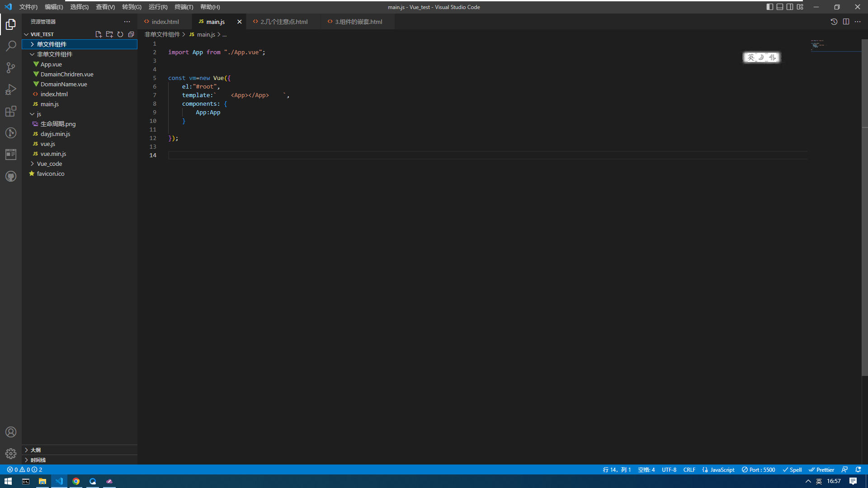
Task: Click the feedback icon in status bar
Action: point(844,469)
